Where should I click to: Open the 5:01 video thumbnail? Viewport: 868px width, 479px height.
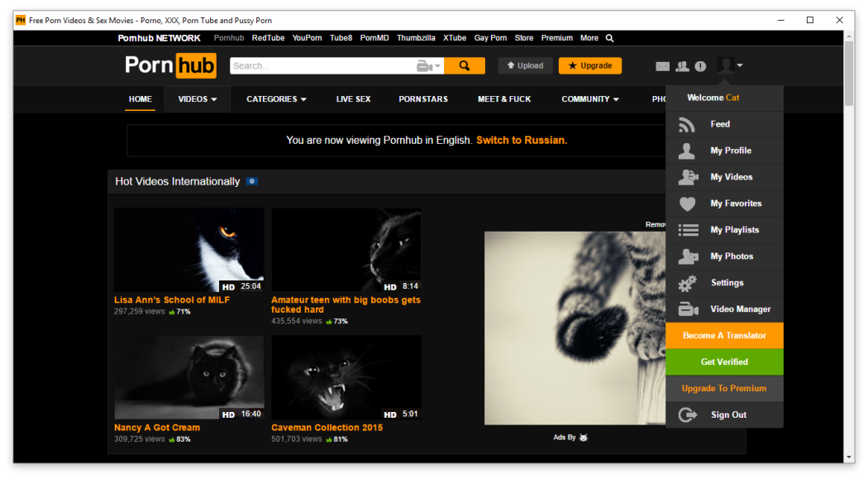click(346, 378)
